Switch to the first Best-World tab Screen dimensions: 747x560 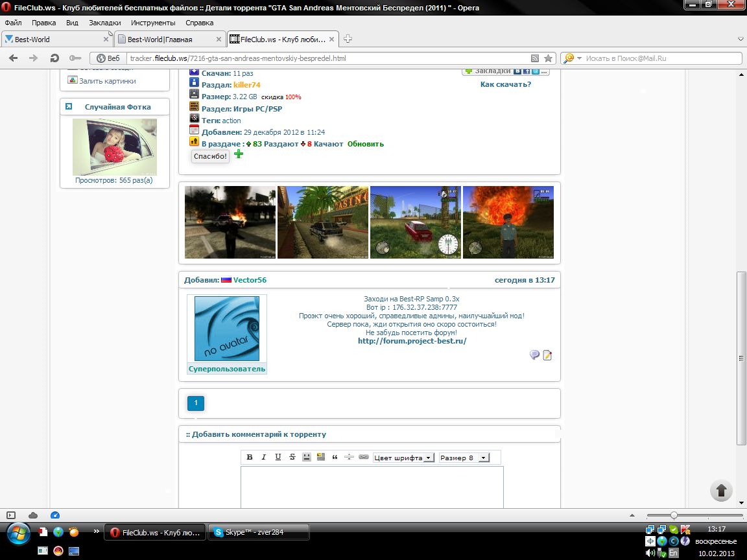pos(56,39)
